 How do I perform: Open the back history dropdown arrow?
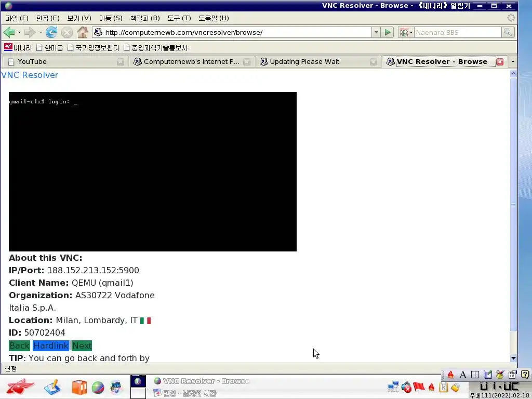pos(19,33)
